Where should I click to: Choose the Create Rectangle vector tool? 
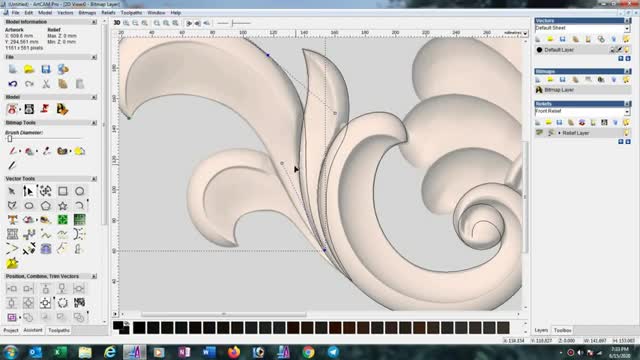coord(62,191)
